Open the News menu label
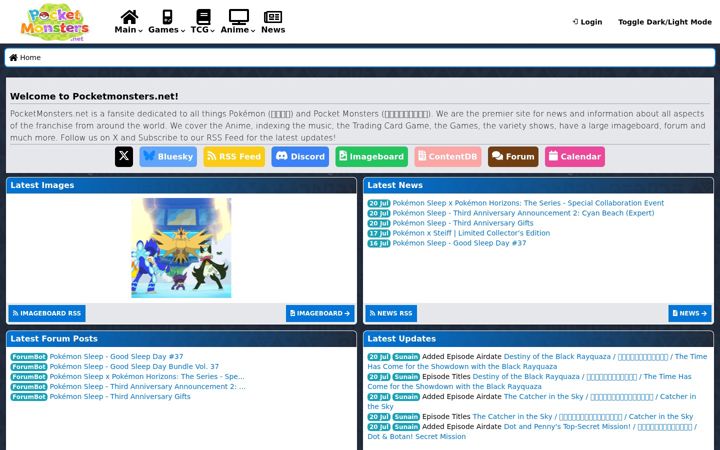 point(273,29)
